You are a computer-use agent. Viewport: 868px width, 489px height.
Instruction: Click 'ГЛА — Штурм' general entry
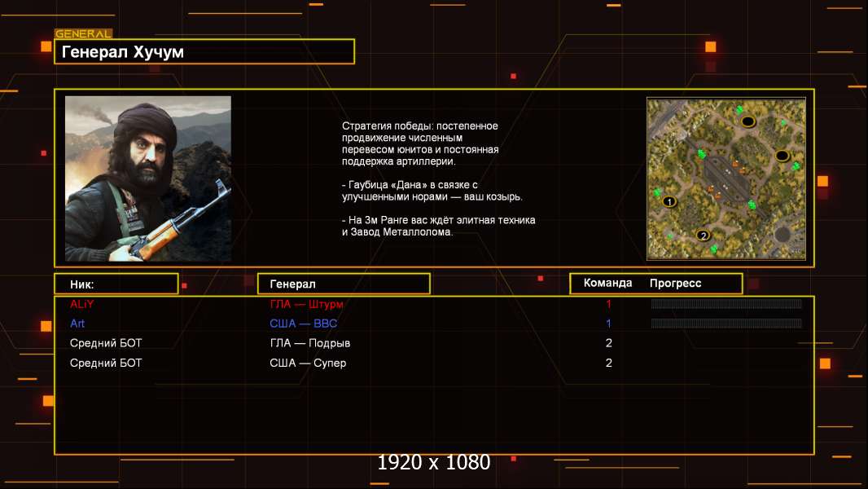click(307, 304)
